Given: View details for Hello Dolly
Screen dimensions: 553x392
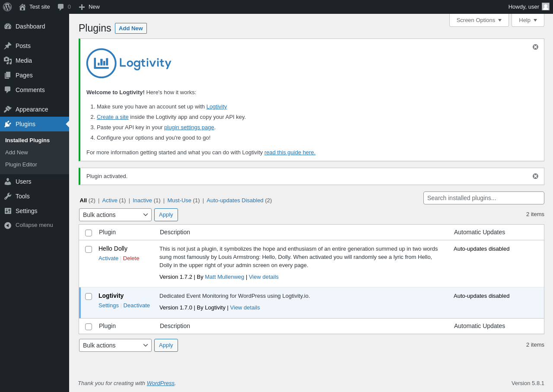Looking at the screenshot, I should [264, 277].
